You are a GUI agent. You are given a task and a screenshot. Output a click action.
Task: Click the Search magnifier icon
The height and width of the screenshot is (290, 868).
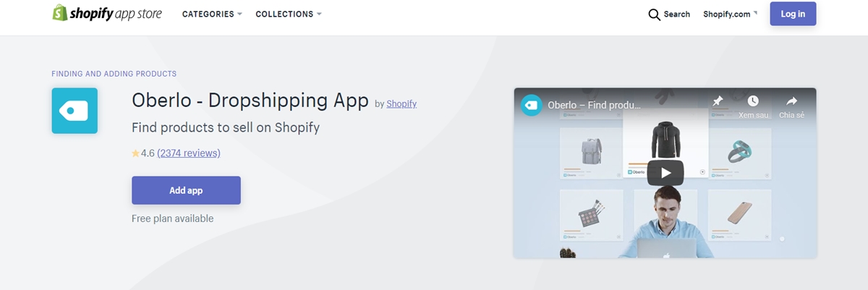coord(654,14)
